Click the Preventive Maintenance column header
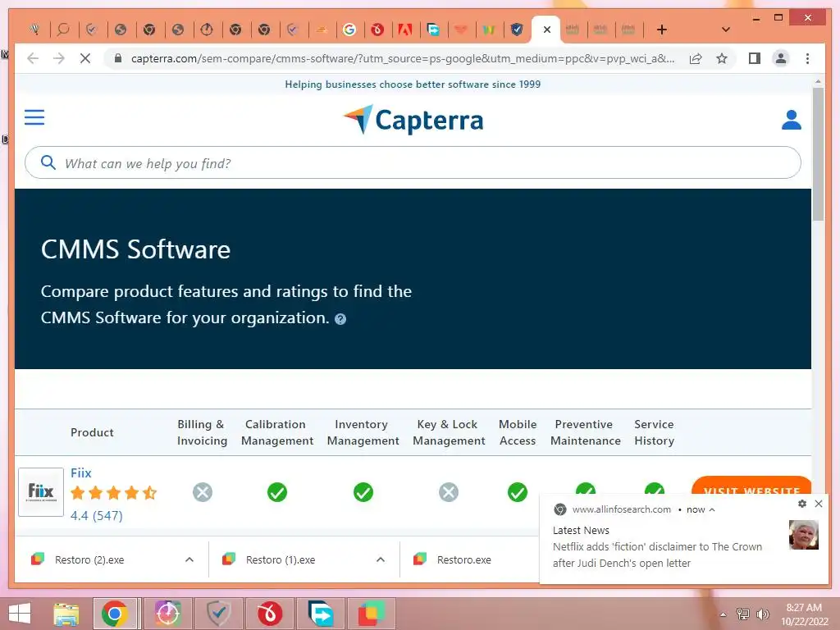Viewport: 840px width, 630px height. (x=586, y=432)
